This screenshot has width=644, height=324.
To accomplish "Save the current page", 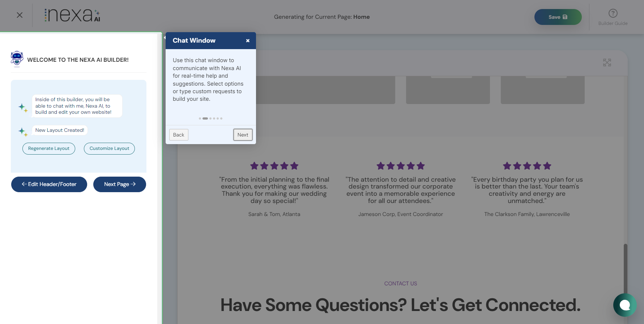I will coord(558,17).
